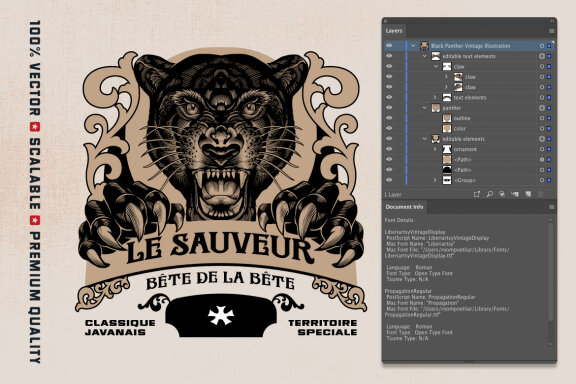Hide the panther layer with eye icon
576x384 pixels.
(x=389, y=108)
